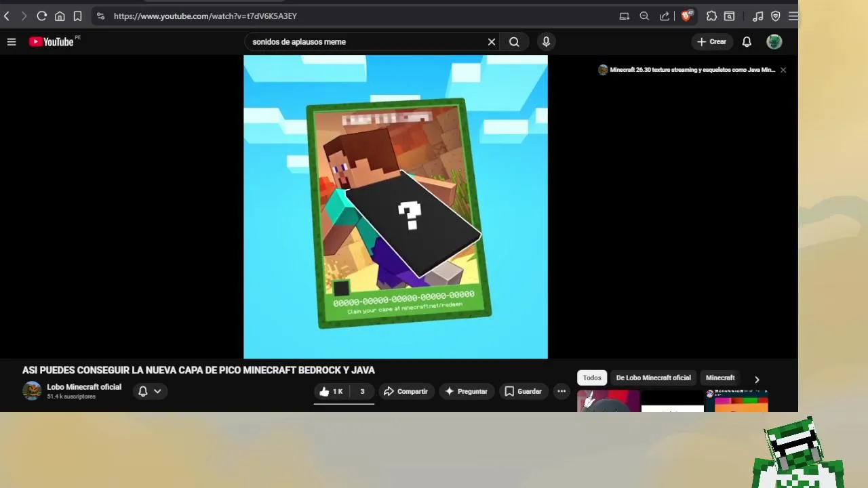This screenshot has height=488, width=868.
Task: Select De Lobo Minecraft oficial chip
Action: pyautogui.click(x=653, y=378)
